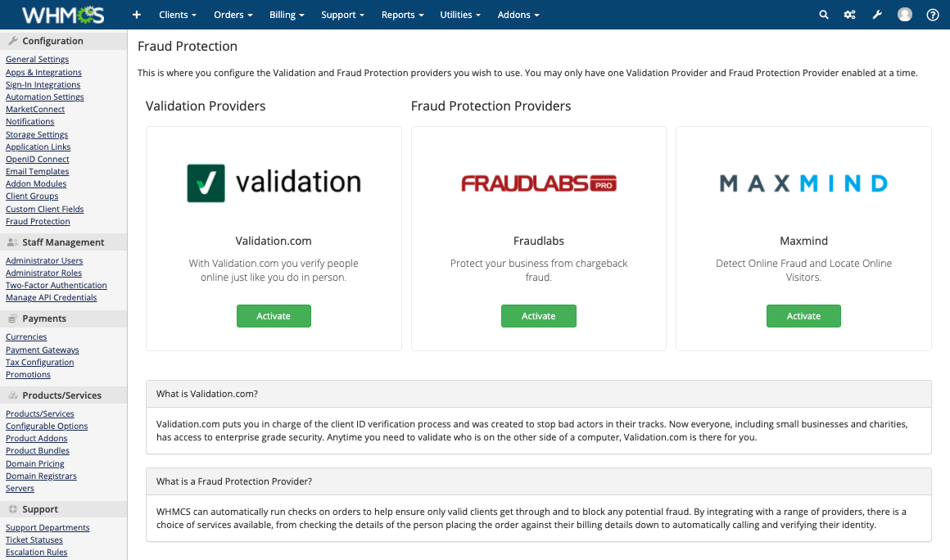Click the MaxMind logo image
Viewport: 950px width, 560px height.
[x=803, y=183]
